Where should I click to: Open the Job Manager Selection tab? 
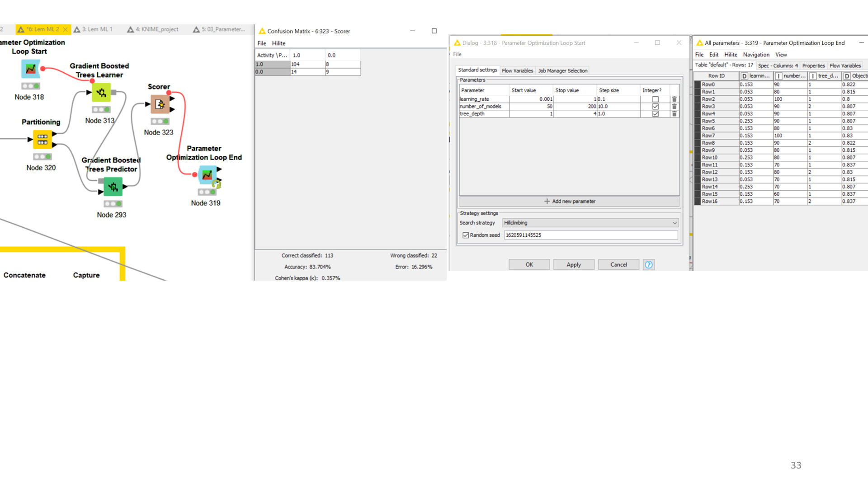click(x=562, y=70)
